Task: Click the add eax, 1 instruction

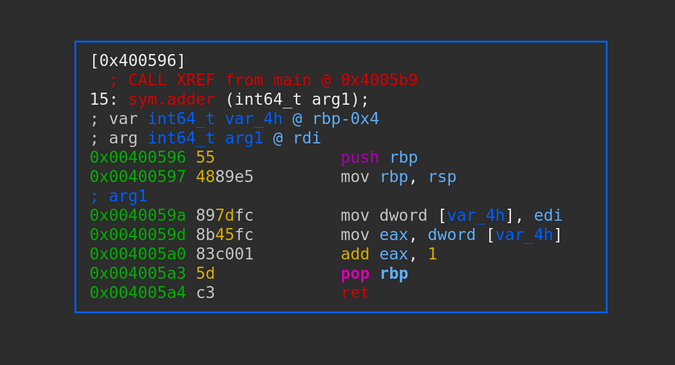Action: coord(389,254)
